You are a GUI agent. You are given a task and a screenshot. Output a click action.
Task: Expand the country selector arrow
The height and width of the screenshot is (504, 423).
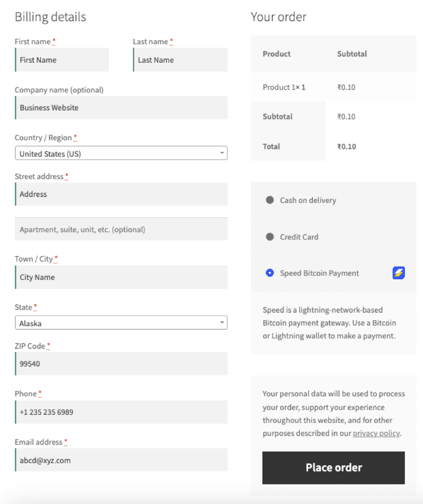(222, 152)
